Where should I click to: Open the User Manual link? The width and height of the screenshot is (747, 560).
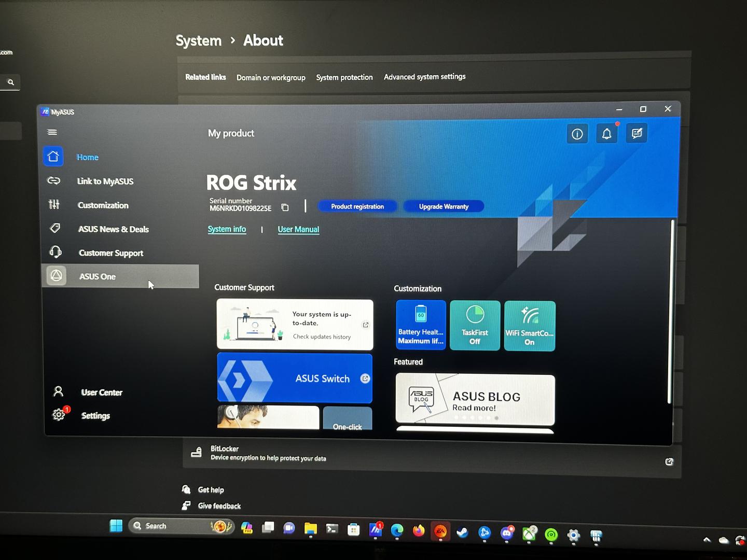coord(298,229)
